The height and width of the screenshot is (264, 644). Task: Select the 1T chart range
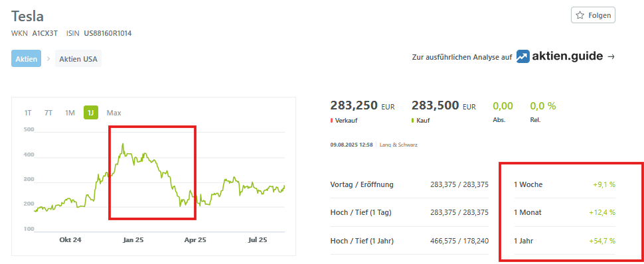28,113
